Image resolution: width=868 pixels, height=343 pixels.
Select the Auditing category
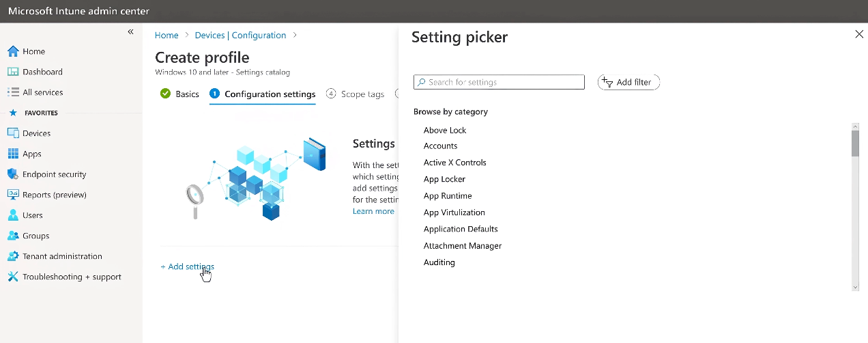click(439, 262)
